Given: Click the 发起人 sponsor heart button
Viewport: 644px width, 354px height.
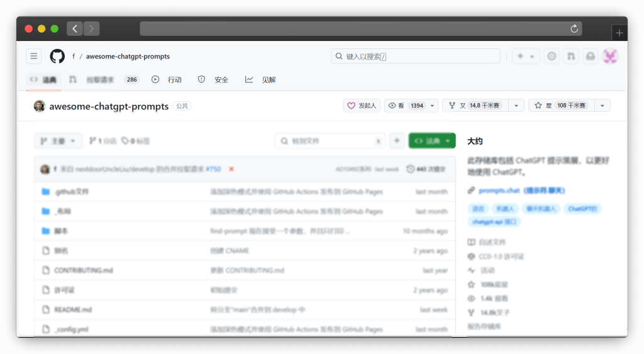Looking at the screenshot, I should pyautogui.click(x=362, y=106).
